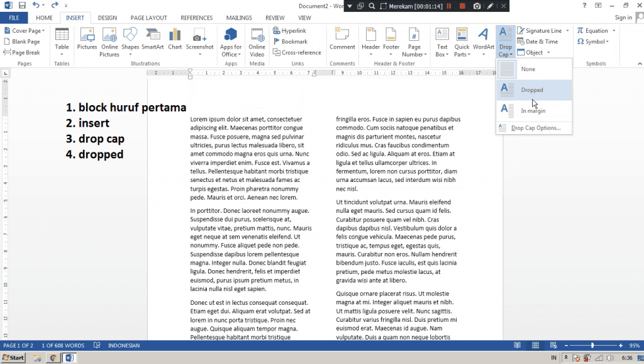Insert a Page Break
Image resolution: width=644 pixels, height=364 pixels.
[x=22, y=53]
